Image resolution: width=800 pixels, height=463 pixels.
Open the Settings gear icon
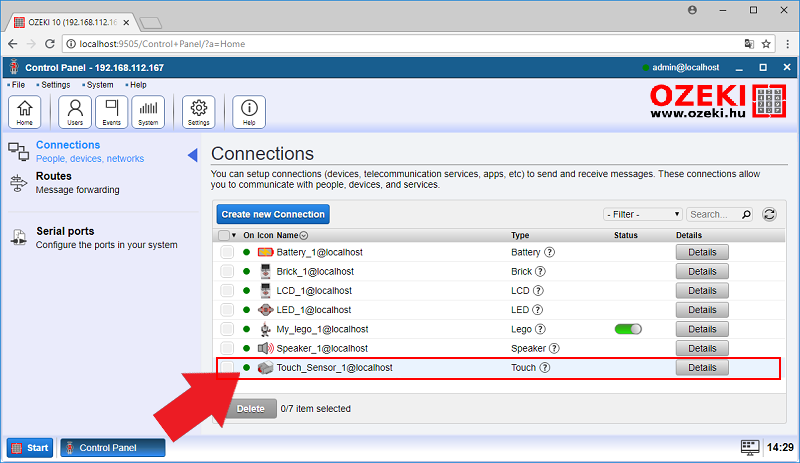(x=199, y=112)
